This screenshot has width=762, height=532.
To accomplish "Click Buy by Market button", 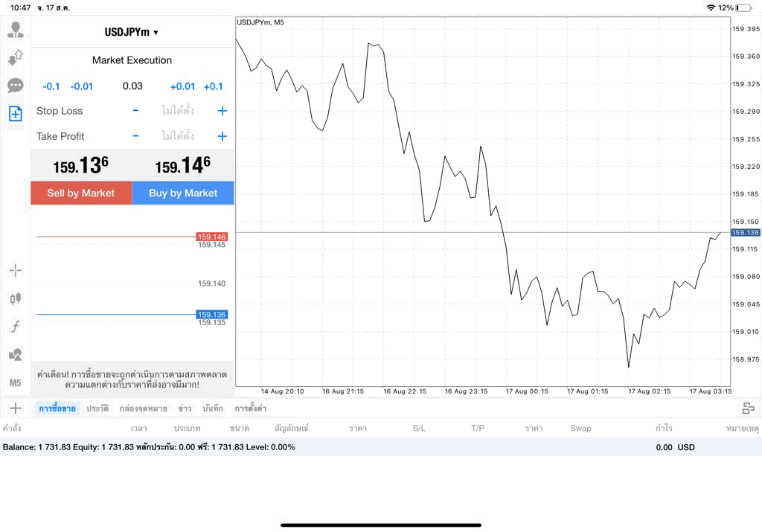I will (x=183, y=193).
